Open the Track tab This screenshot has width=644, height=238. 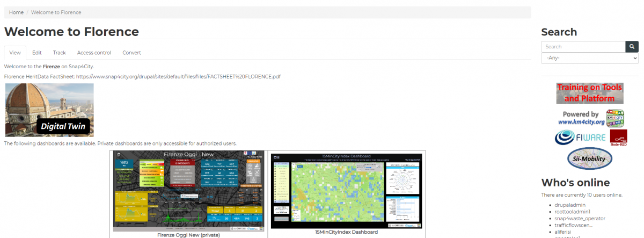coord(59,53)
